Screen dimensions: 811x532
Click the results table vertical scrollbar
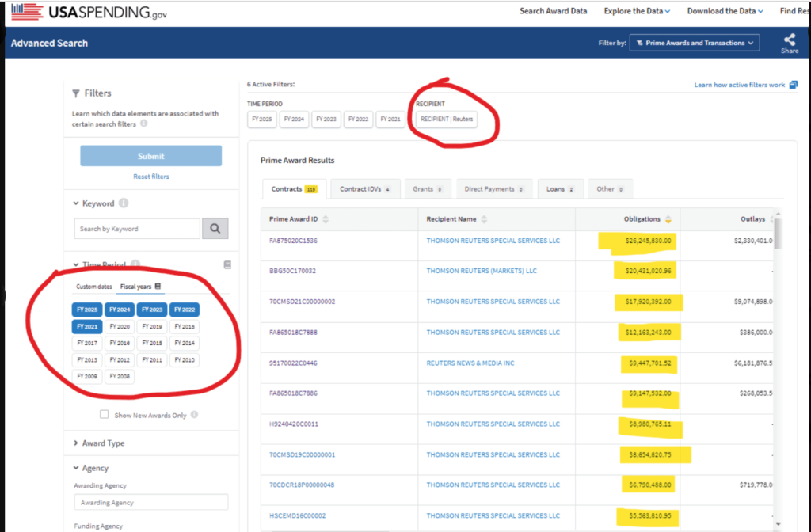pos(778,234)
